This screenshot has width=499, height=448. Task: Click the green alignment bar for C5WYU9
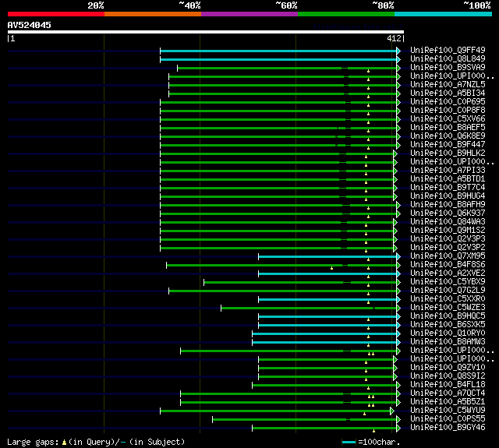275,411
